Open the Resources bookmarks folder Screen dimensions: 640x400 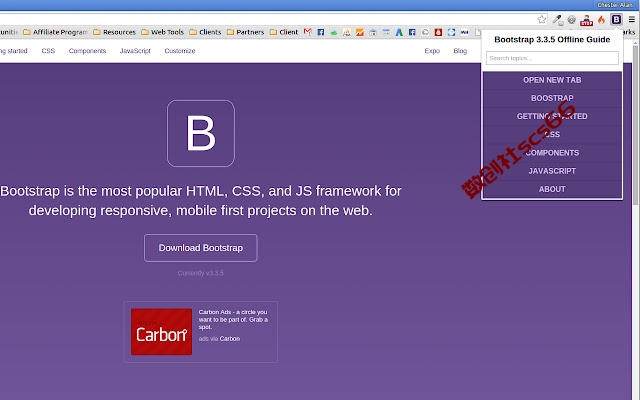[x=114, y=32]
